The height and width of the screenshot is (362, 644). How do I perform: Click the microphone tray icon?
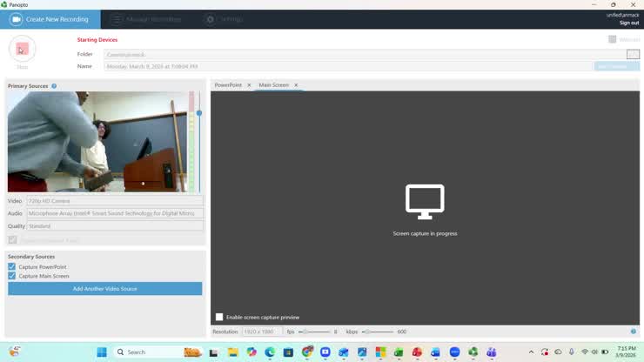tap(571, 352)
